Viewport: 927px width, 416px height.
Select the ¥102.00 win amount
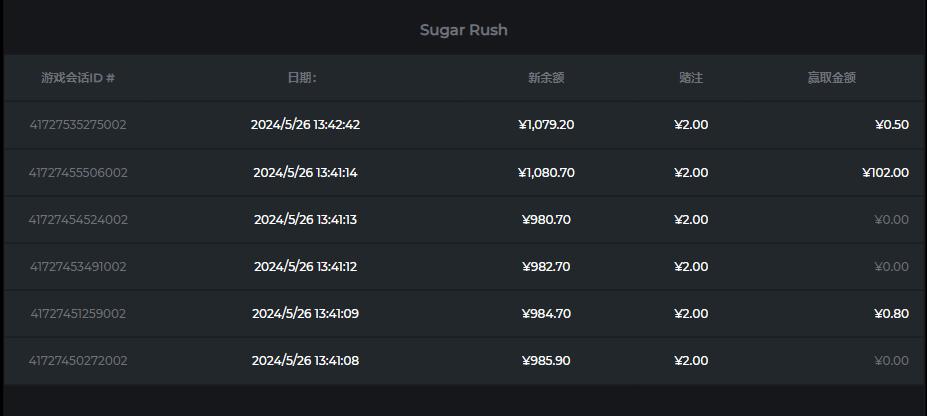886,173
